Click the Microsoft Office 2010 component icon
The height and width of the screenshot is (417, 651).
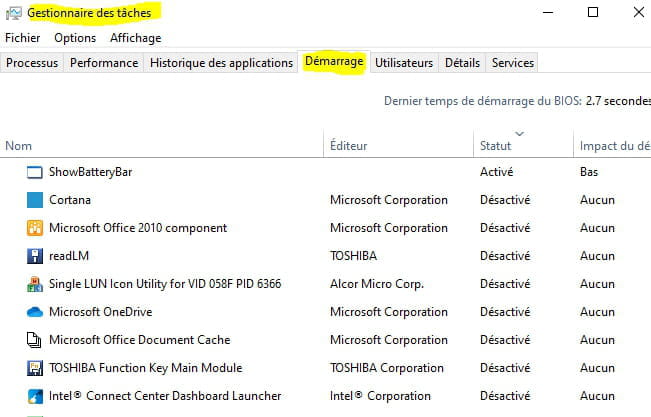[34, 228]
